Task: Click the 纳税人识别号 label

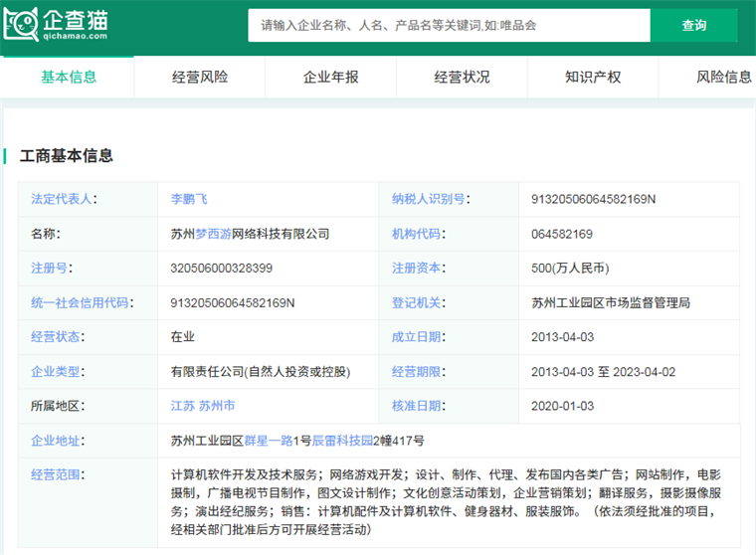Action: pyautogui.click(x=431, y=199)
